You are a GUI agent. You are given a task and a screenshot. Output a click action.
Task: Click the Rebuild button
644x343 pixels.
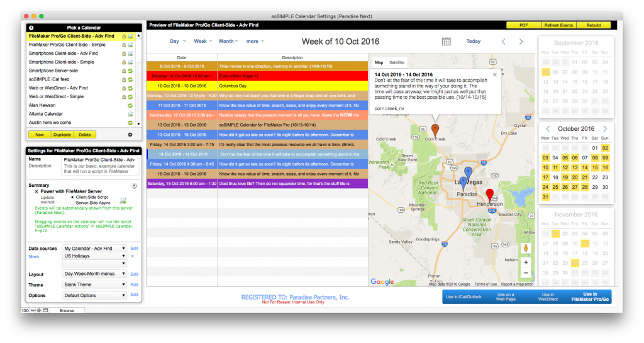[594, 25]
